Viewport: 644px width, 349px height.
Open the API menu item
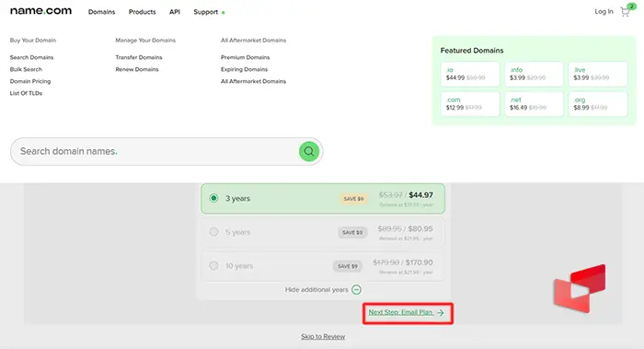pos(175,12)
